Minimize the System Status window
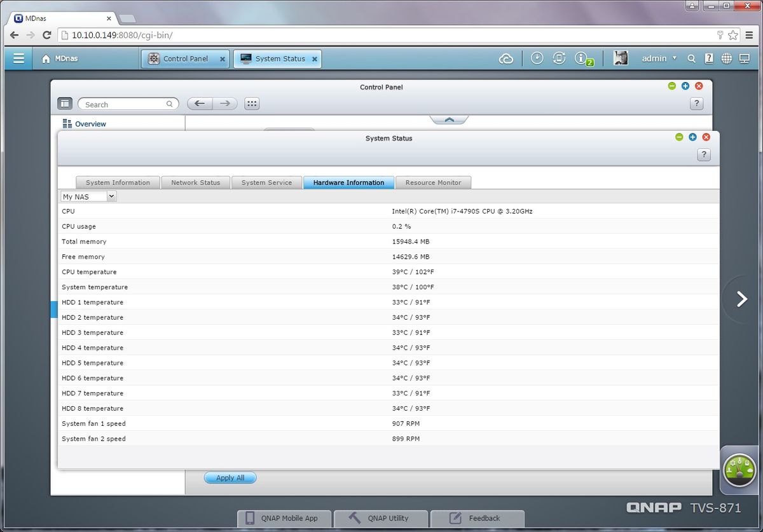This screenshot has width=763, height=532. pos(679,137)
